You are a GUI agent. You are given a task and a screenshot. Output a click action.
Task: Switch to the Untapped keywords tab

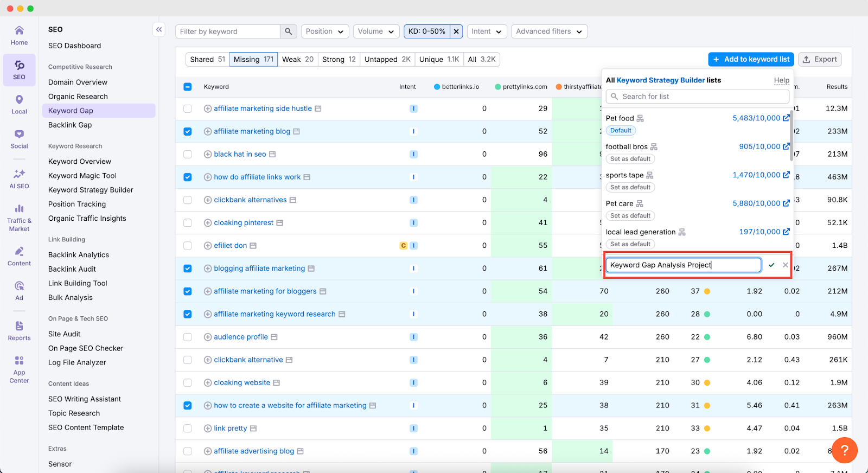tap(387, 60)
